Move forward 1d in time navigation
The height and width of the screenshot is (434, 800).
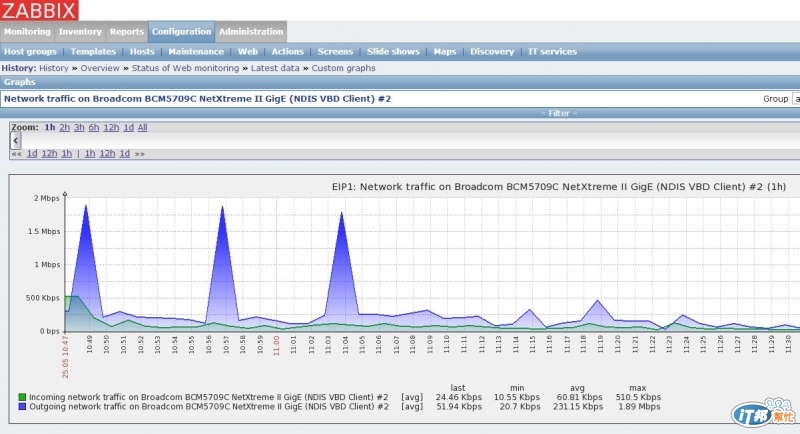click(124, 154)
